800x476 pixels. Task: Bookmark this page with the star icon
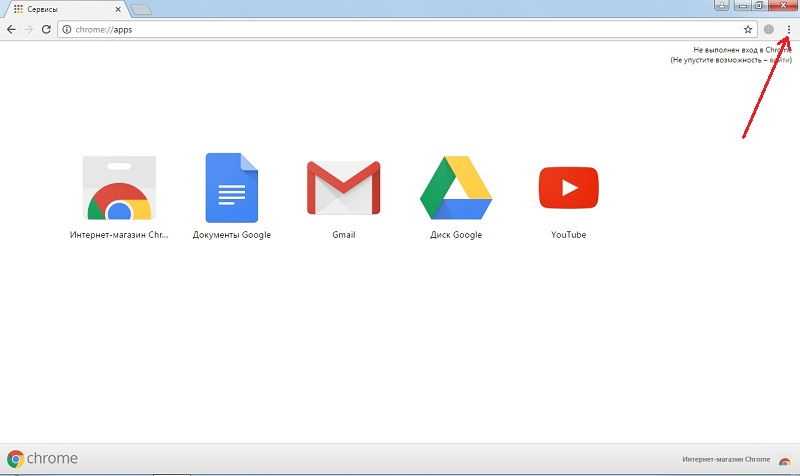[748, 30]
